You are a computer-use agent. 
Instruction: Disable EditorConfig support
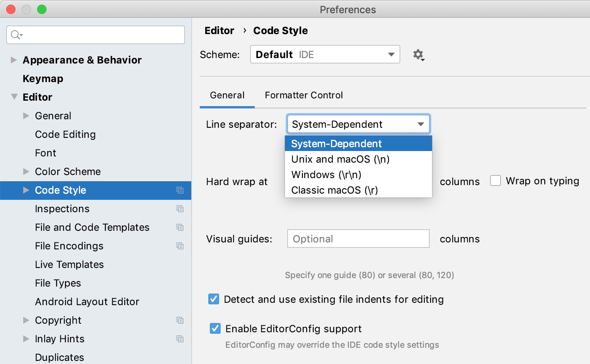point(215,328)
